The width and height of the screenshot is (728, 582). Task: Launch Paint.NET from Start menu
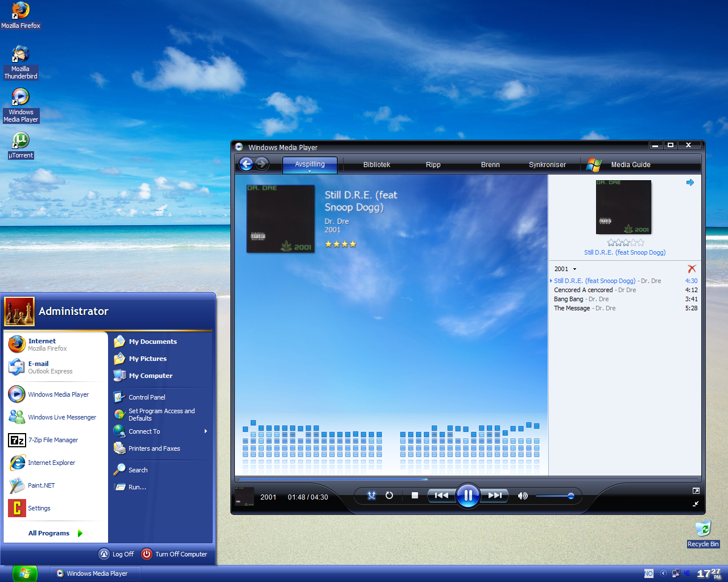coord(55,485)
